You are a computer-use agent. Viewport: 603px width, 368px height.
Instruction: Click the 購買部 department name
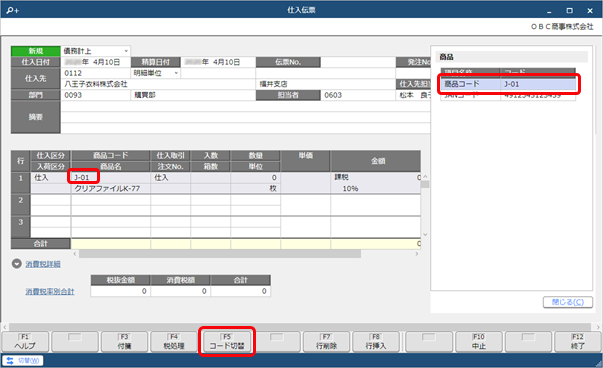[145, 95]
